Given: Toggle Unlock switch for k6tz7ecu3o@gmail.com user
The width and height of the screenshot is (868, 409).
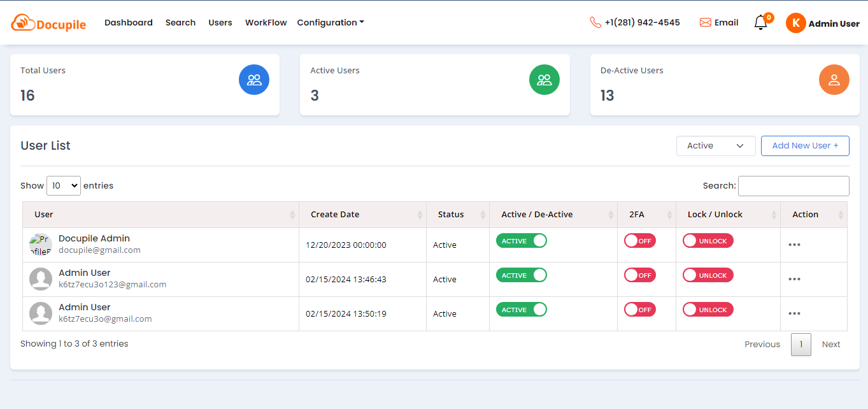Looking at the screenshot, I should [708, 310].
